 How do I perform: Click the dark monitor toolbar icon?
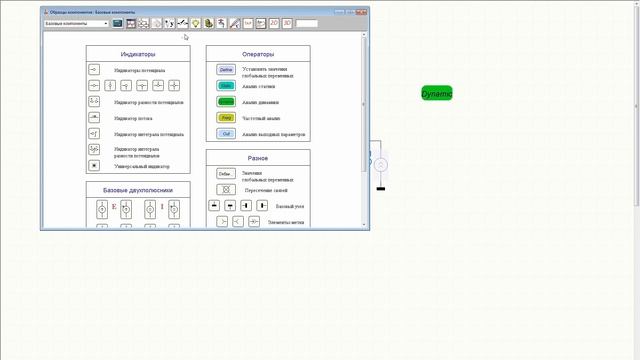118,24
